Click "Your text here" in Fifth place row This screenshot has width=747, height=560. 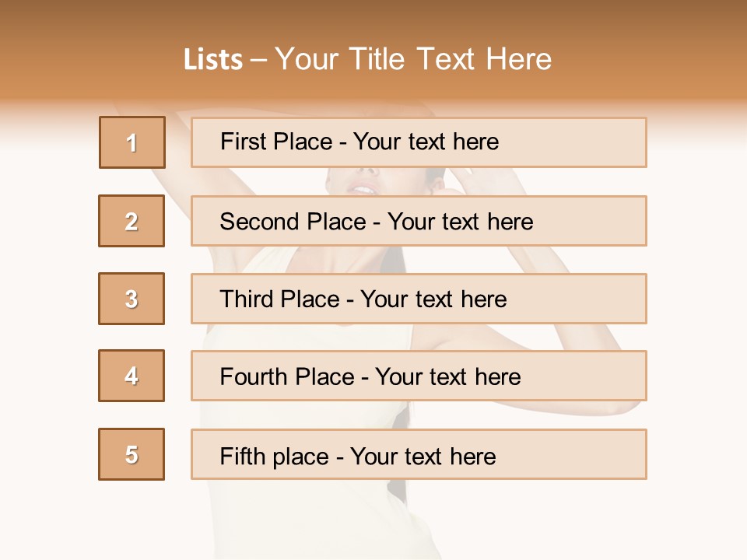pyautogui.click(x=423, y=456)
